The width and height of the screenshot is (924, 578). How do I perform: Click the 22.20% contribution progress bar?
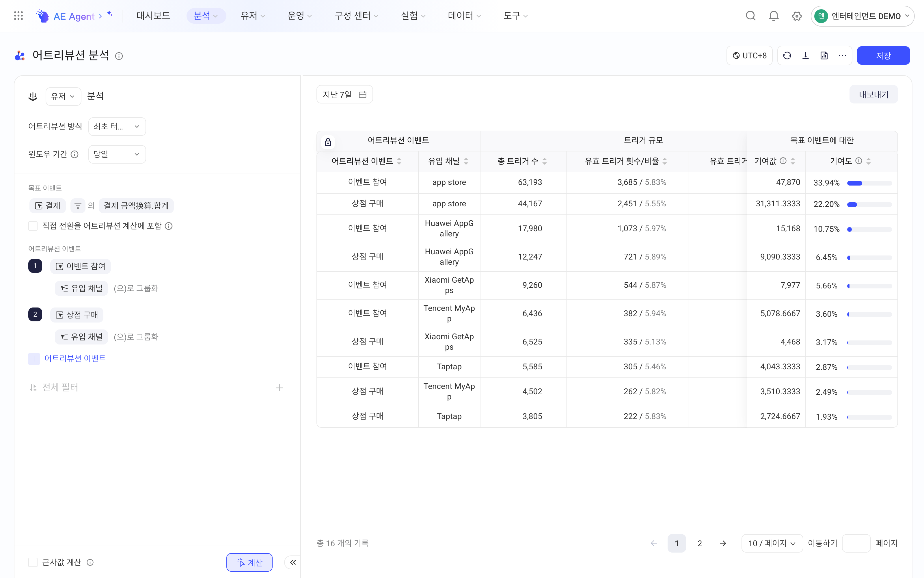[869, 205]
